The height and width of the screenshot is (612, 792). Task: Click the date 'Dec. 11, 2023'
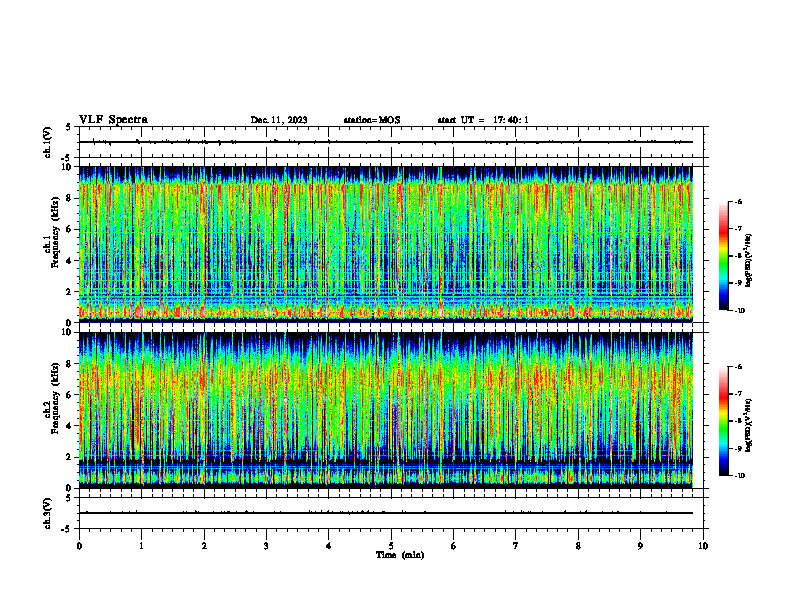click(279, 120)
